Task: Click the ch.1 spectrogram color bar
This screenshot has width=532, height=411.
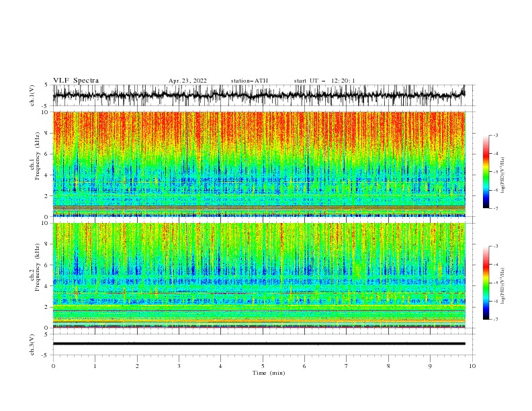Action: [x=486, y=172]
